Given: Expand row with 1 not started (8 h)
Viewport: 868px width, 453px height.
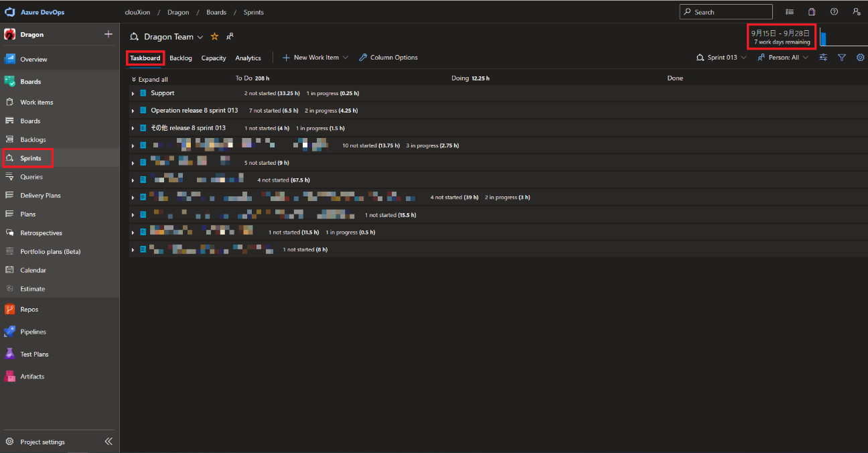Looking at the screenshot, I should 133,250.
